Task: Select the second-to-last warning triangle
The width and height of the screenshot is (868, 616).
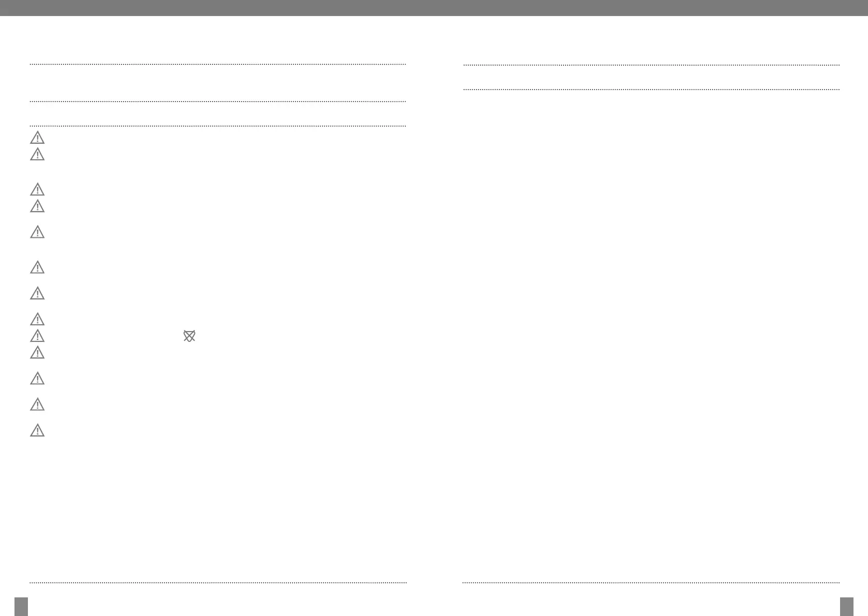Action: pos(37,404)
